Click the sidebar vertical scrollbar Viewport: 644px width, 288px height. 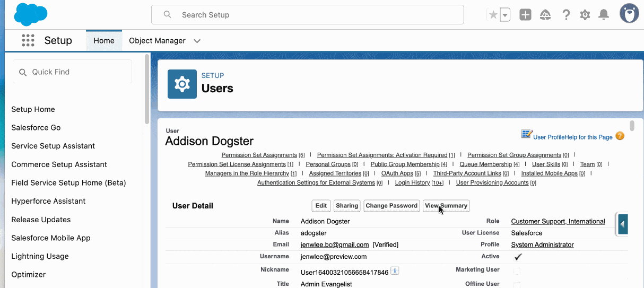[x=147, y=89]
